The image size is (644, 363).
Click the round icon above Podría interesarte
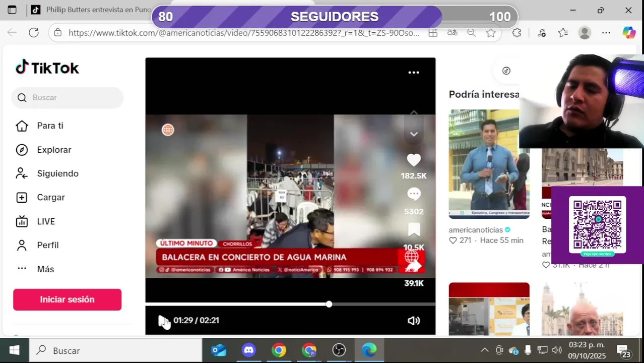point(506,71)
